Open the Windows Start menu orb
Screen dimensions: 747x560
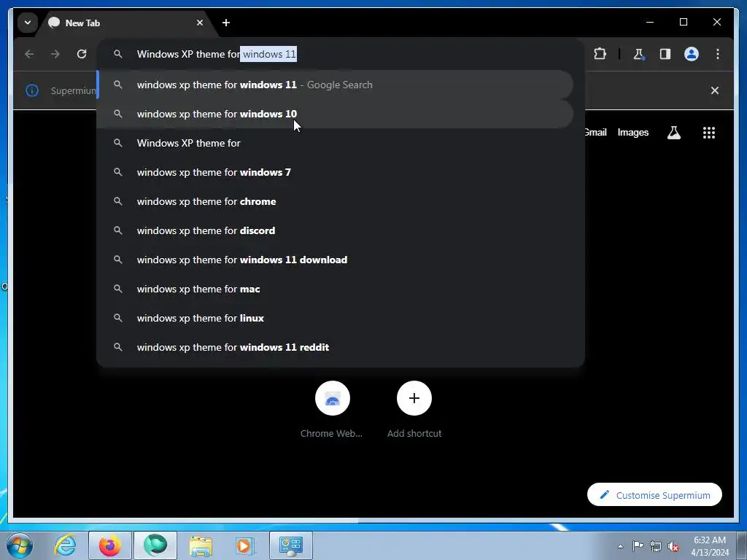coord(20,545)
